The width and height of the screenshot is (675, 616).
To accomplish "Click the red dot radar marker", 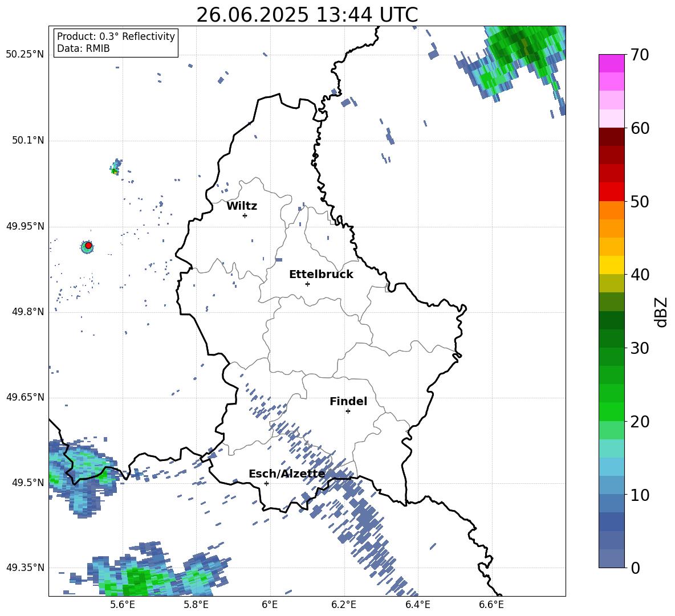I will [88, 246].
